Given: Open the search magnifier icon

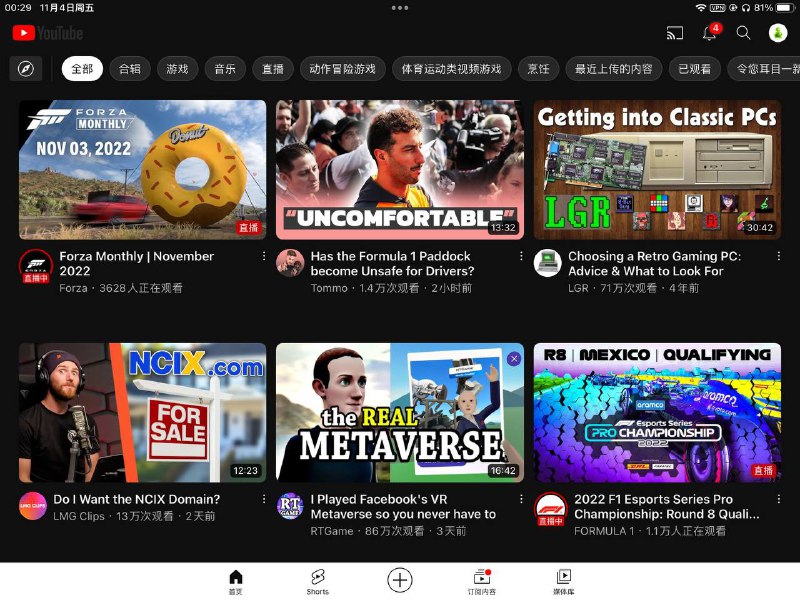Looking at the screenshot, I should coord(743,33).
